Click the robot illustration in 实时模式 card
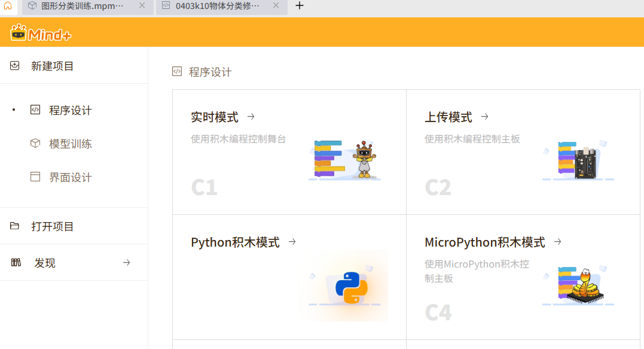 (364, 160)
